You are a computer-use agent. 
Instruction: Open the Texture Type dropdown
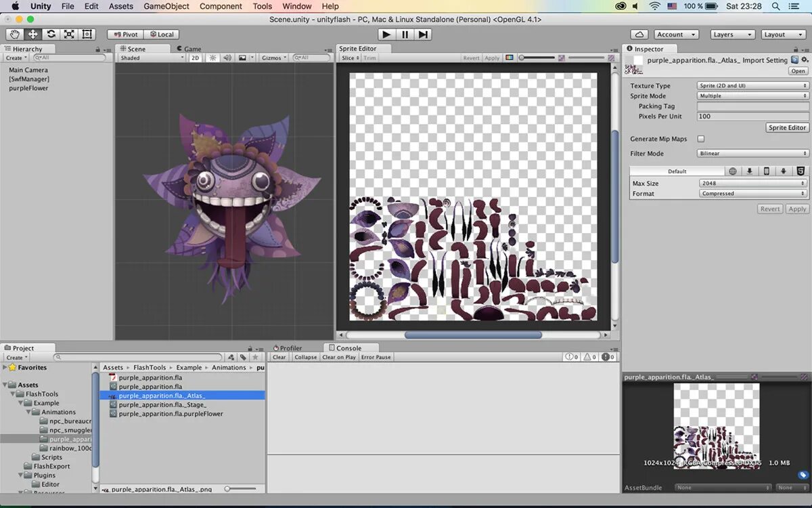click(x=753, y=86)
